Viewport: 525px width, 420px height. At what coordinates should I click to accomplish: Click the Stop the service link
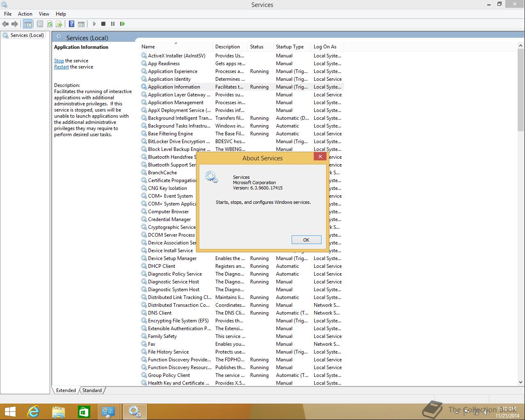[59, 61]
